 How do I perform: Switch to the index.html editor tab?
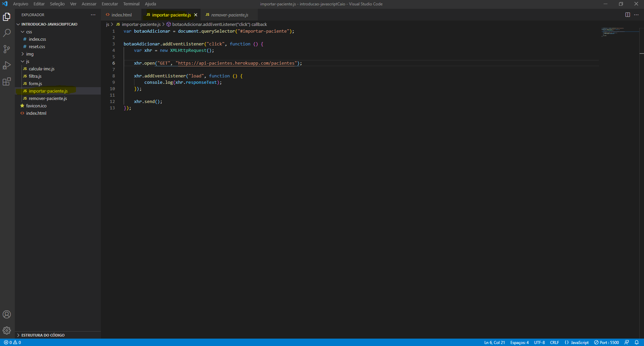121,15
